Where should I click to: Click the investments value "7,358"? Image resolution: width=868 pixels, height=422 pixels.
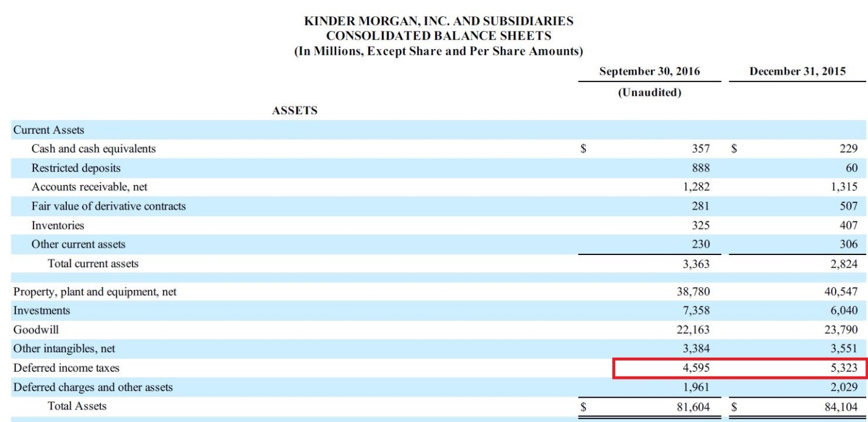tap(696, 310)
